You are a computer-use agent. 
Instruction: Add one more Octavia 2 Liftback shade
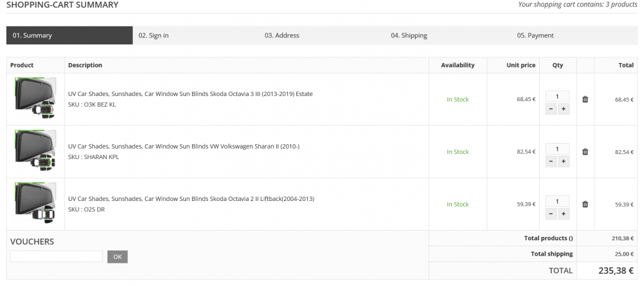pyautogui.click(x=563, y=214)
